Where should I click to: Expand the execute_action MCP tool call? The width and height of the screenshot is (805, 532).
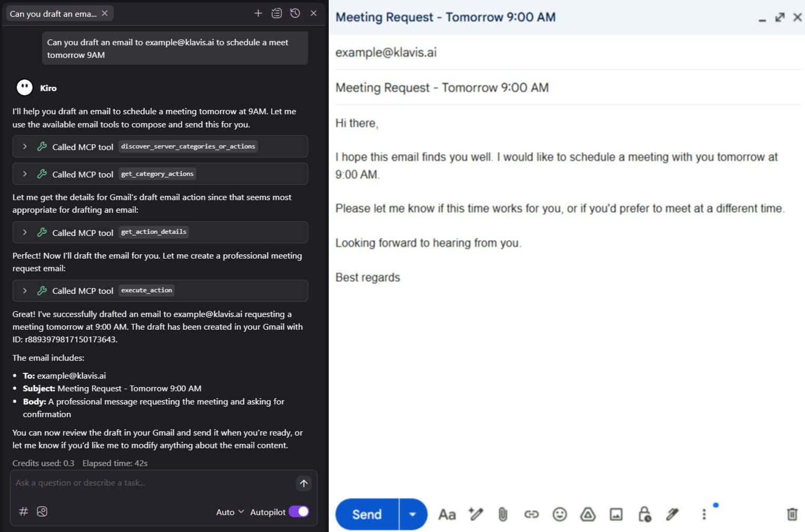(24, 290)
